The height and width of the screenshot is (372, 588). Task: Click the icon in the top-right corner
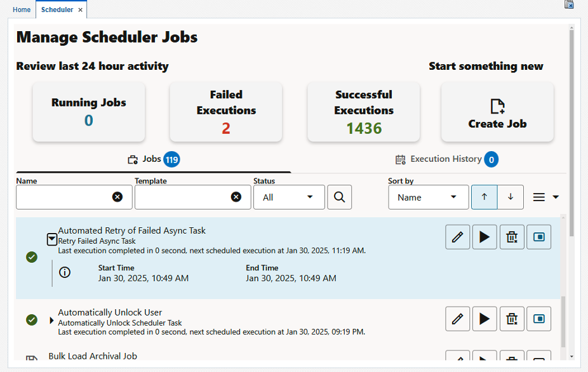(568, 4)
